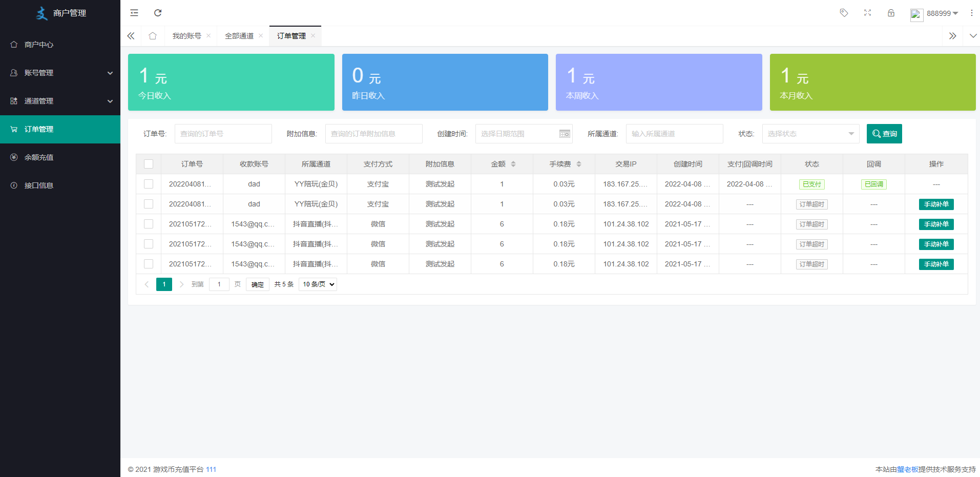The width and height of the screenshot is (980, 477).
Task: Click 手动补单 for the second order row
Action: 936,204
